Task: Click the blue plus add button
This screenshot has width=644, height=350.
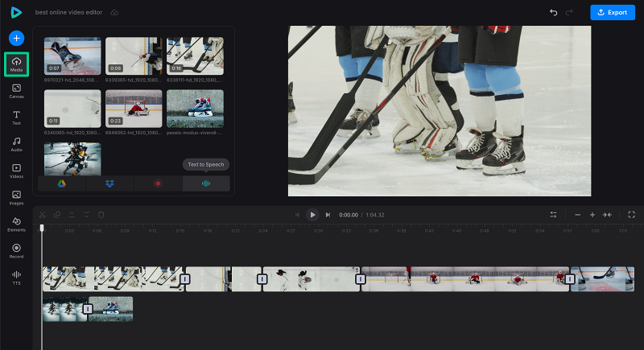Action: click(x=16, y=38)
